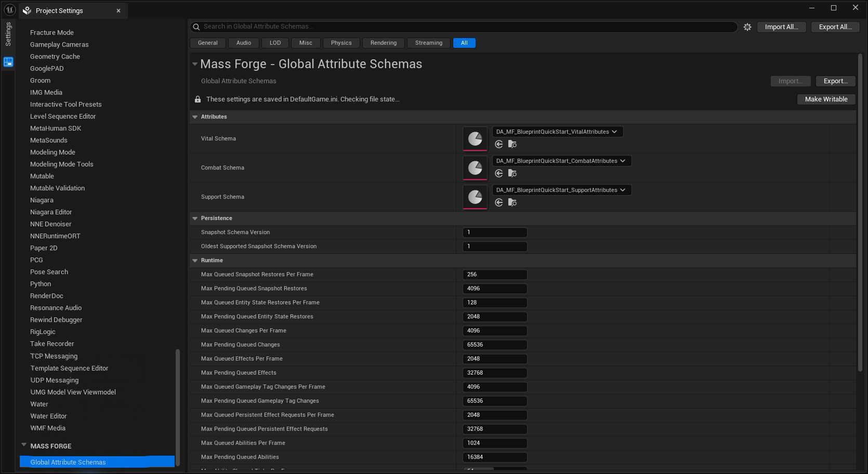
Task: Open MetaHuman SDK settings in sidebar
Action: tap(56, 129)
